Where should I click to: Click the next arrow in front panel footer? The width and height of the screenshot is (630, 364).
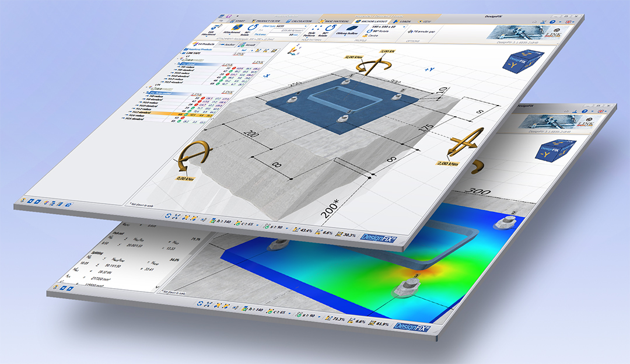37,202
